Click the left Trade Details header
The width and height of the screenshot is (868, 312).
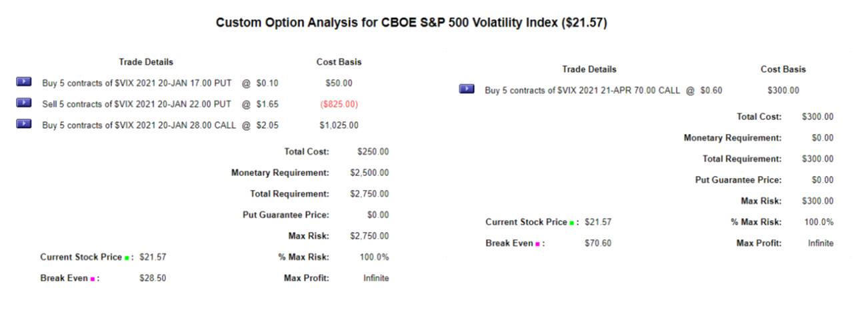[x=146, y=62]
